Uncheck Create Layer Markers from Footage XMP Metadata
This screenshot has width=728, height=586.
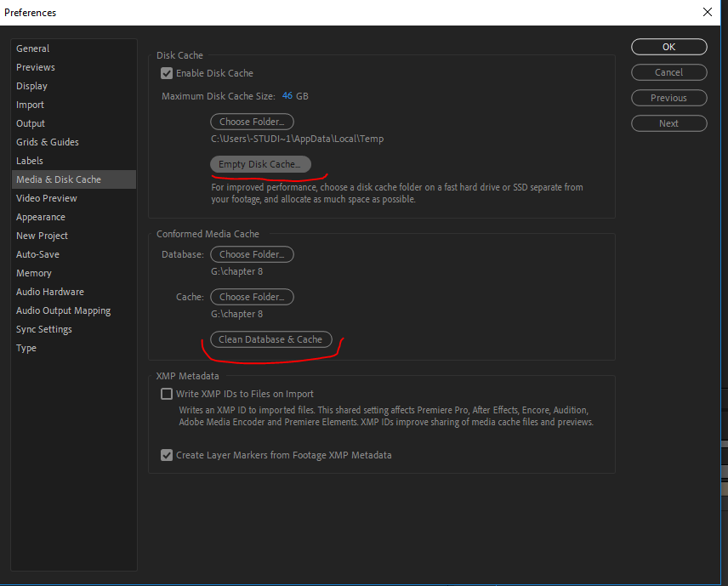(167, 455)
